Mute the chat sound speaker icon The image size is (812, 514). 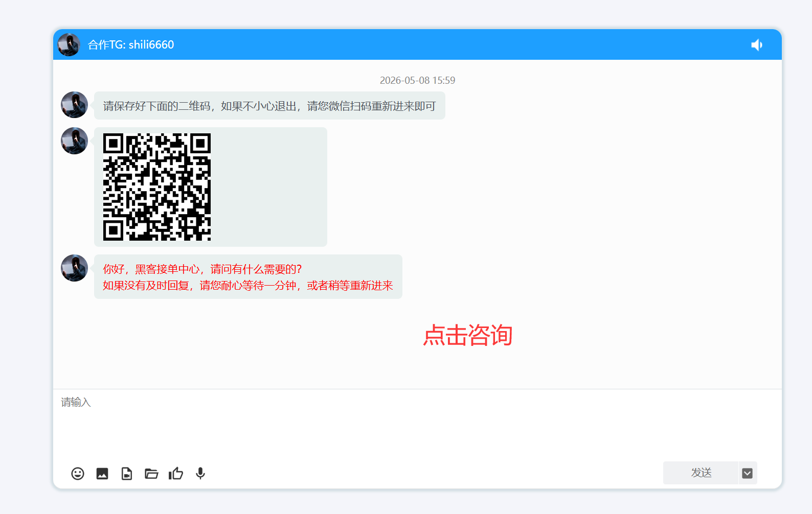757,45
